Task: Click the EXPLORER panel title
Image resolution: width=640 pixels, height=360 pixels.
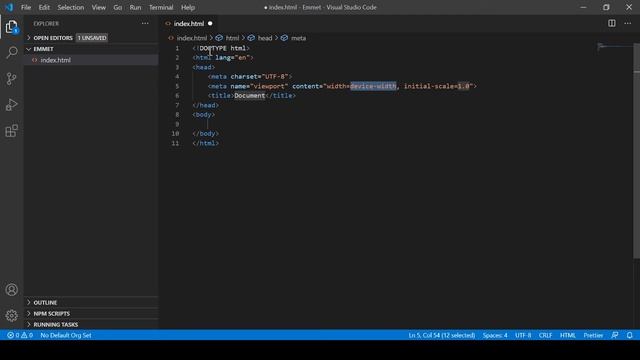Action: click(46, 24)
